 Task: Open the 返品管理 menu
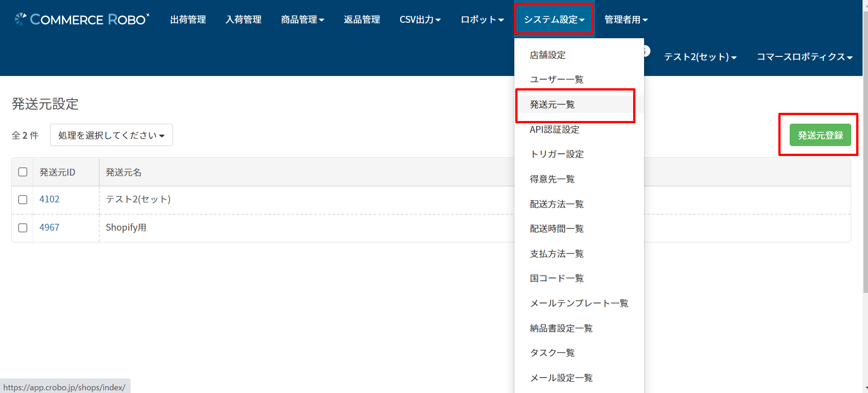tap(362, 20)
